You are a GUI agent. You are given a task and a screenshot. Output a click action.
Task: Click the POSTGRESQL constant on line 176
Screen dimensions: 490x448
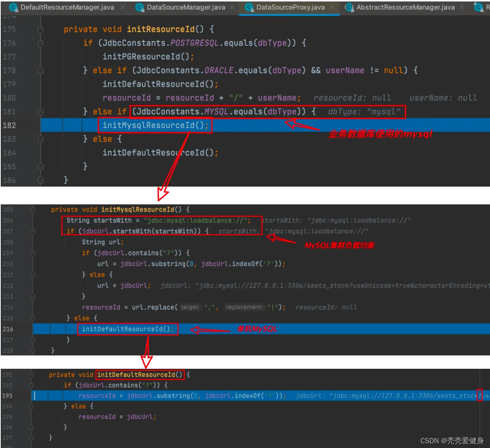[x=194, y=43]
